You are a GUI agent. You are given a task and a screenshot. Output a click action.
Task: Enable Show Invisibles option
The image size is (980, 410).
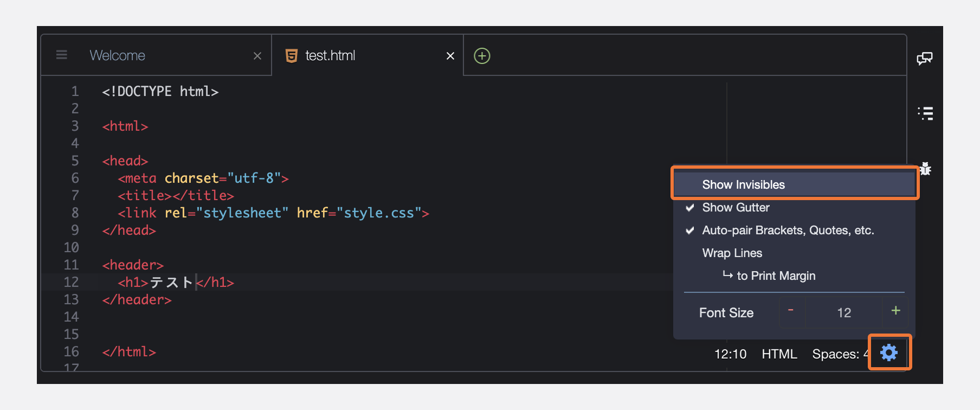click(794, 184)
